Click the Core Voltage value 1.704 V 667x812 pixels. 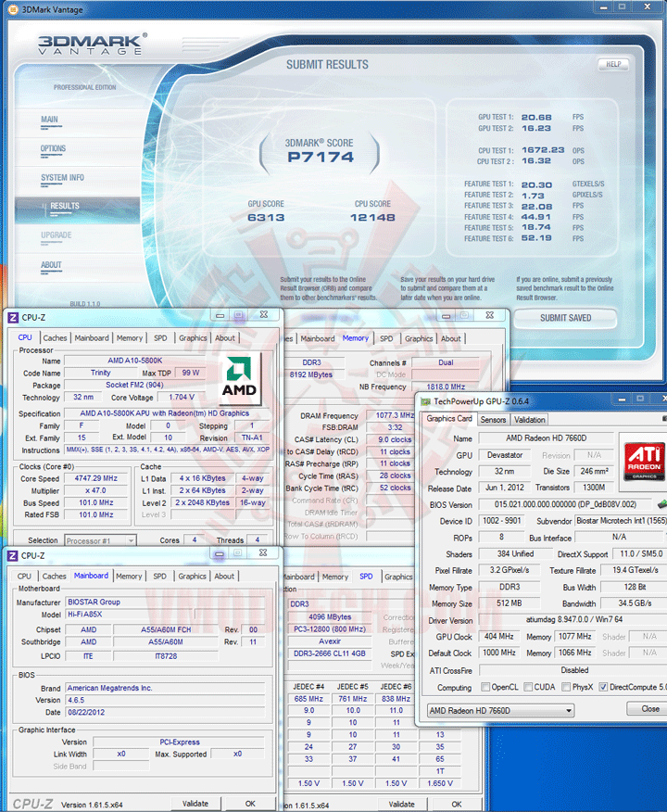pos(182,398)
